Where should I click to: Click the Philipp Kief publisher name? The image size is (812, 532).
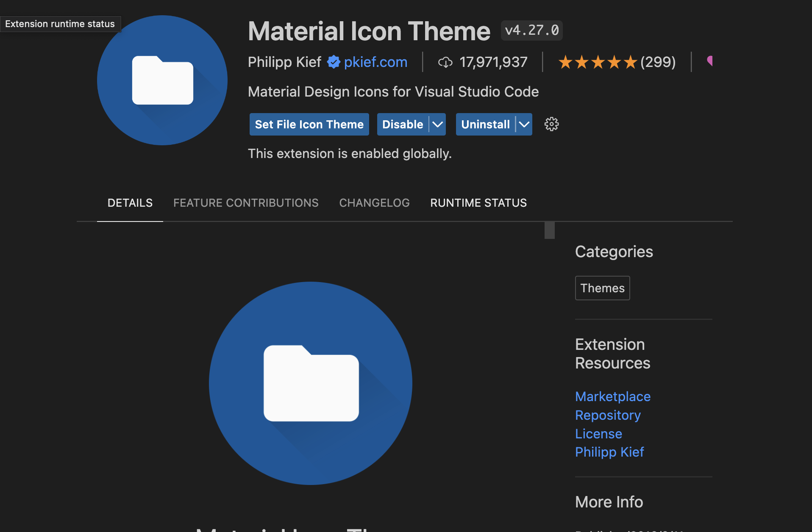(284, 62)
